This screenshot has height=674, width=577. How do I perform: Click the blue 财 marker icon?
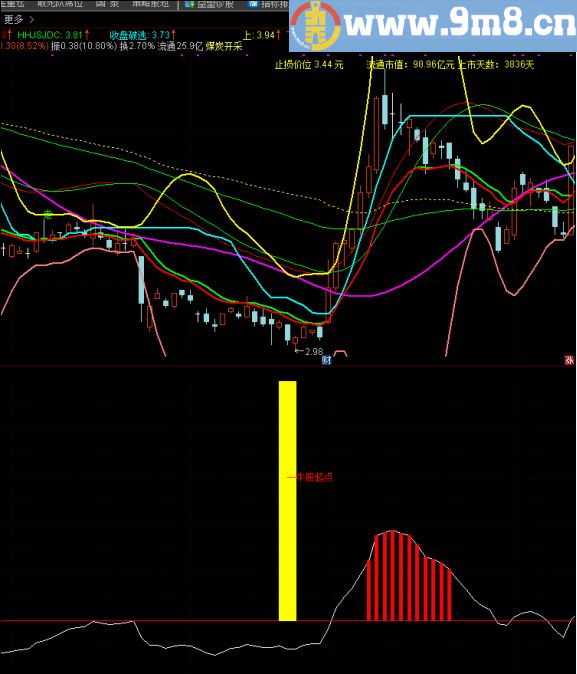[326, 360]
